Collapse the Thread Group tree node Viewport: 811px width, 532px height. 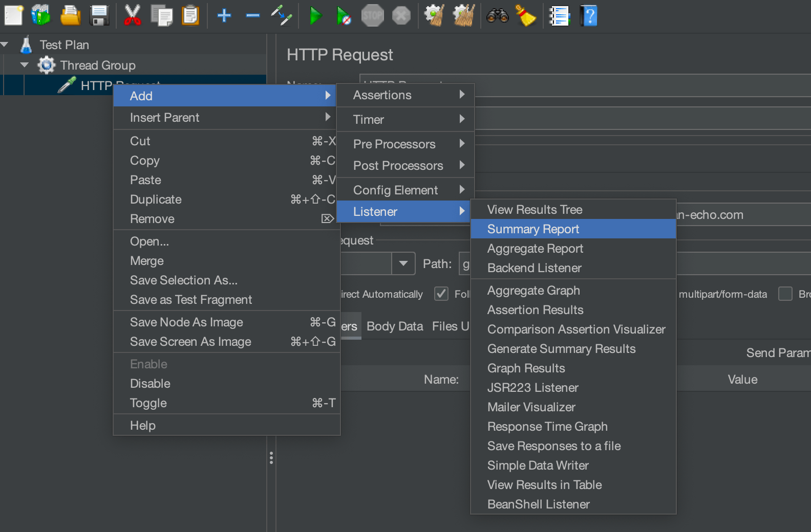24,65
